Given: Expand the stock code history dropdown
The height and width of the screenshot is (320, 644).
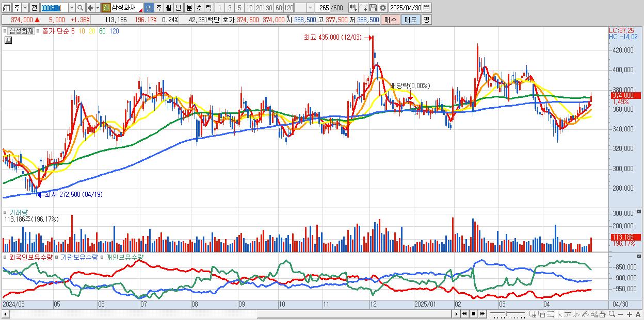Looking at the screenshot, I should [72, 8].
